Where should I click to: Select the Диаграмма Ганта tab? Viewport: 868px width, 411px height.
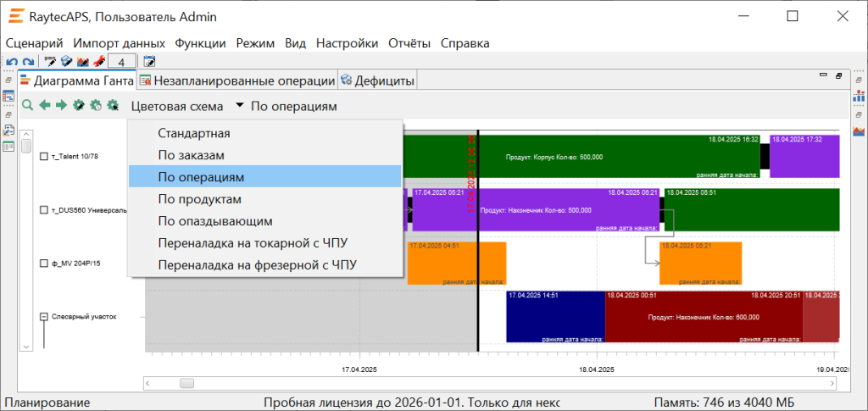[77, 81]
